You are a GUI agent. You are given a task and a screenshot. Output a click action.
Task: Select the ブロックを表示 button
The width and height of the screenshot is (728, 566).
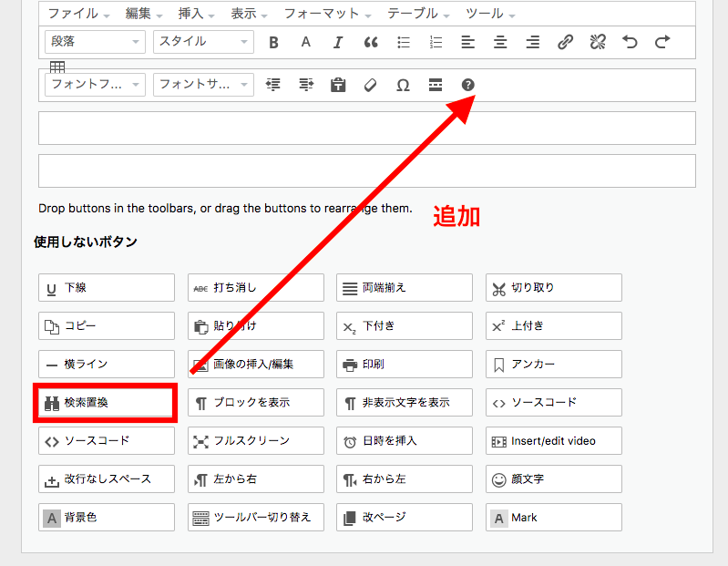tap(256, 403)
